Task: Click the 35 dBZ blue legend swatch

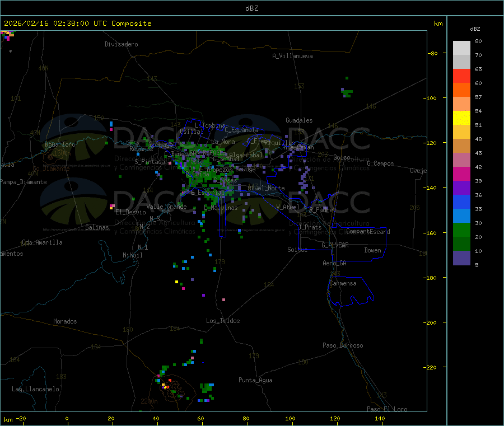Action: coord(461,216)
